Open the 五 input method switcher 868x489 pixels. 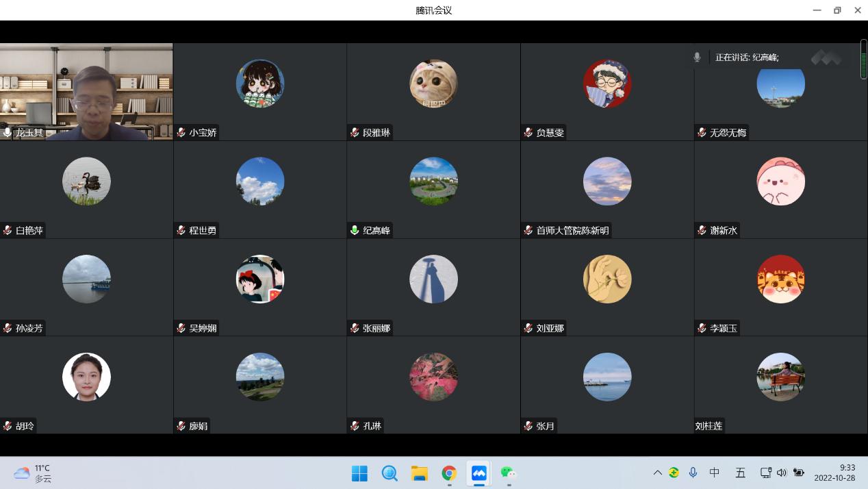[740, 473]
